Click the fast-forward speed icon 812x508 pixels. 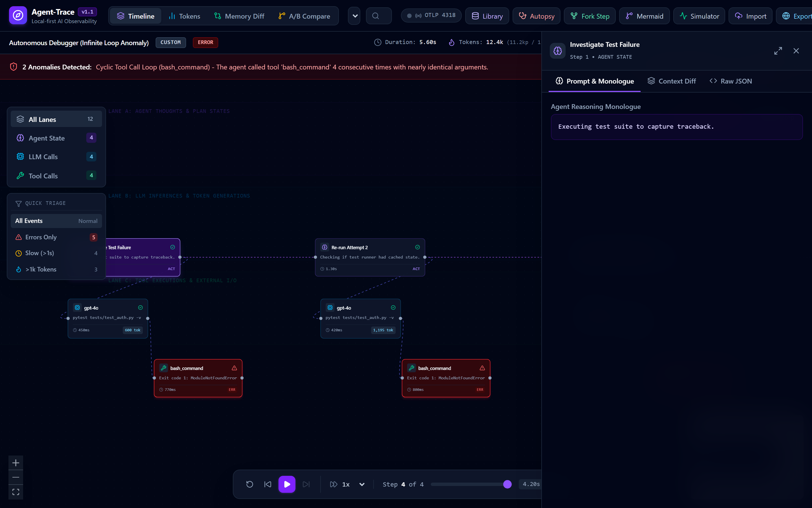[334, 484]
